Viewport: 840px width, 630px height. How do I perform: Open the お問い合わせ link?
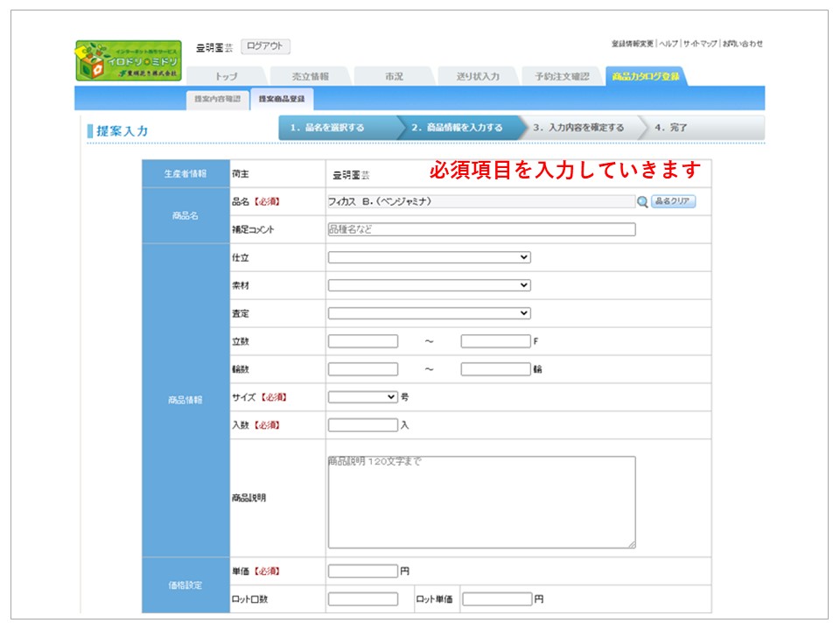click(x=743, y=44)
